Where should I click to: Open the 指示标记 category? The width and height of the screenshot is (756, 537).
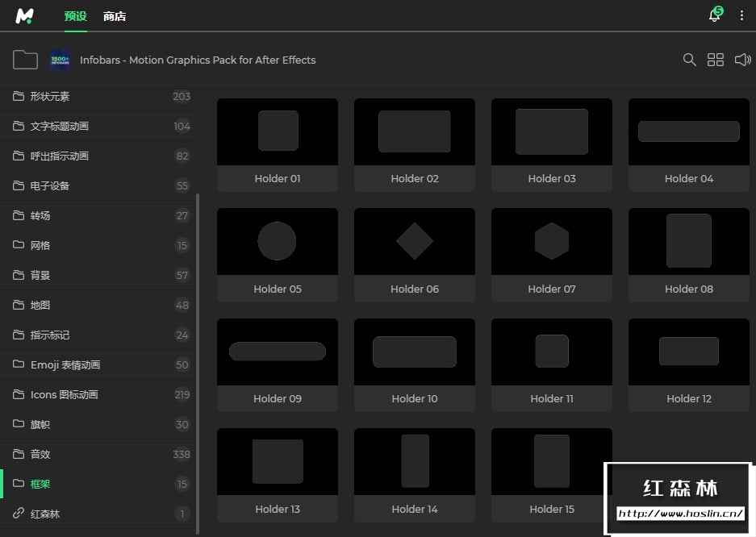click(98, 335)
